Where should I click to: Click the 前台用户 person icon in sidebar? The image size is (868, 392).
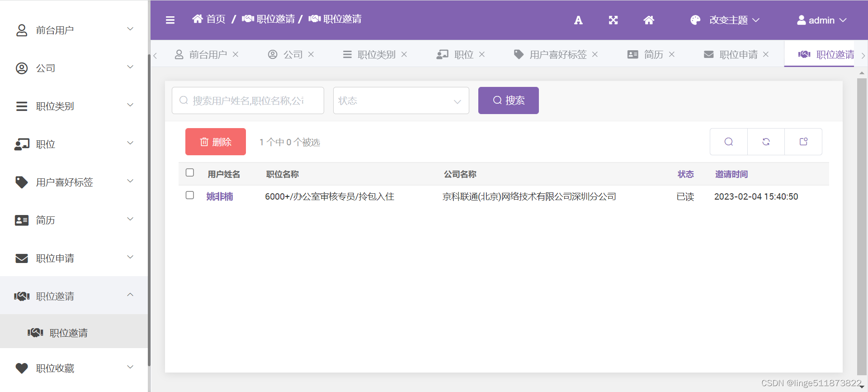coord(22,30)
